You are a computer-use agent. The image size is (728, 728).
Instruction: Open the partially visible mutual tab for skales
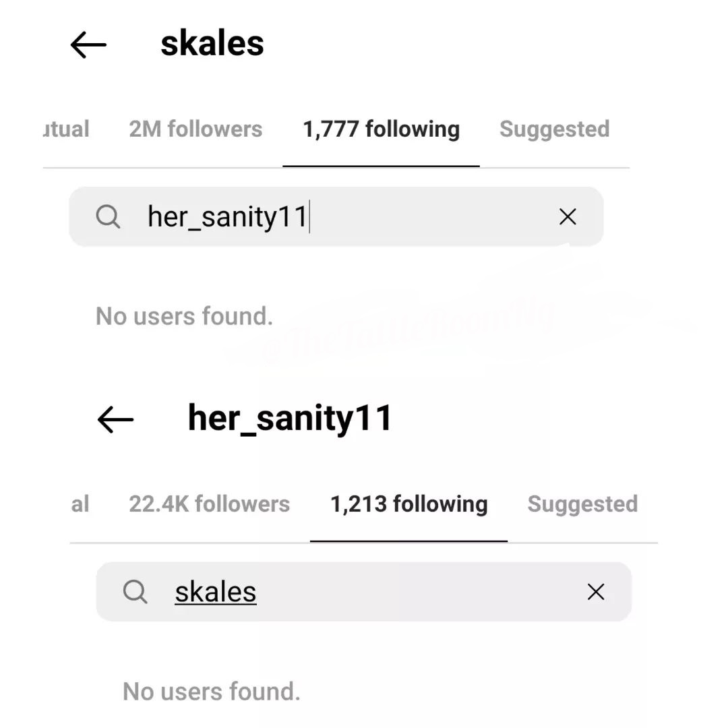pyautogui.click(x=66, y=129)
